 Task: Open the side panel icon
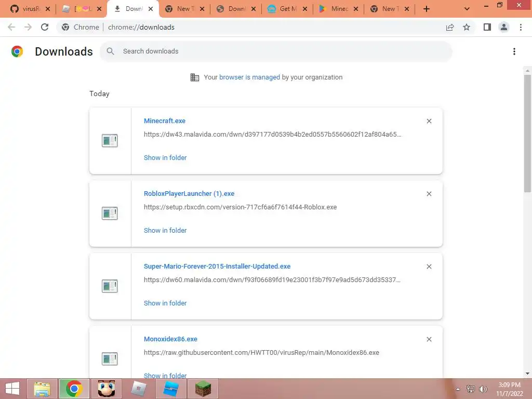[x=487, y=27]
